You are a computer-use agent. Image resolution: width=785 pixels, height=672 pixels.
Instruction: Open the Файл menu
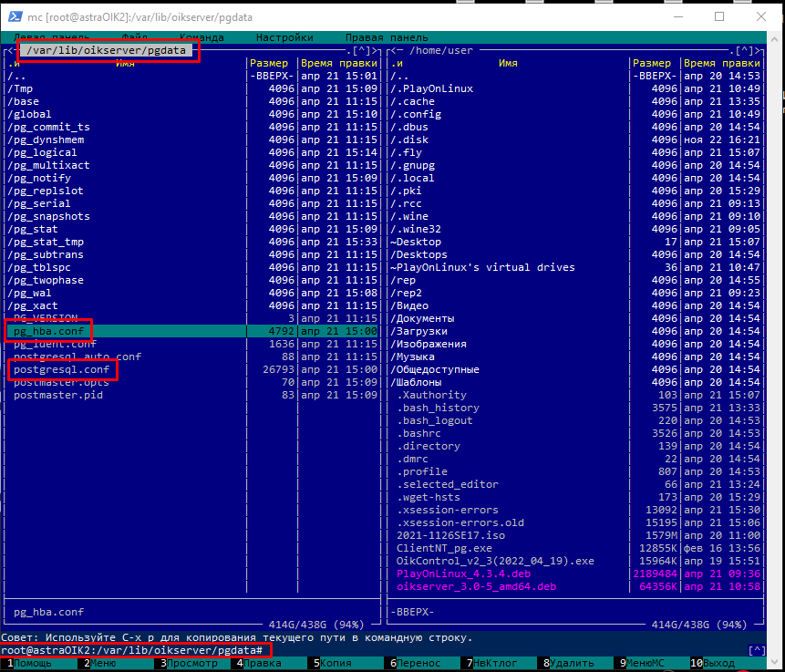135,37
